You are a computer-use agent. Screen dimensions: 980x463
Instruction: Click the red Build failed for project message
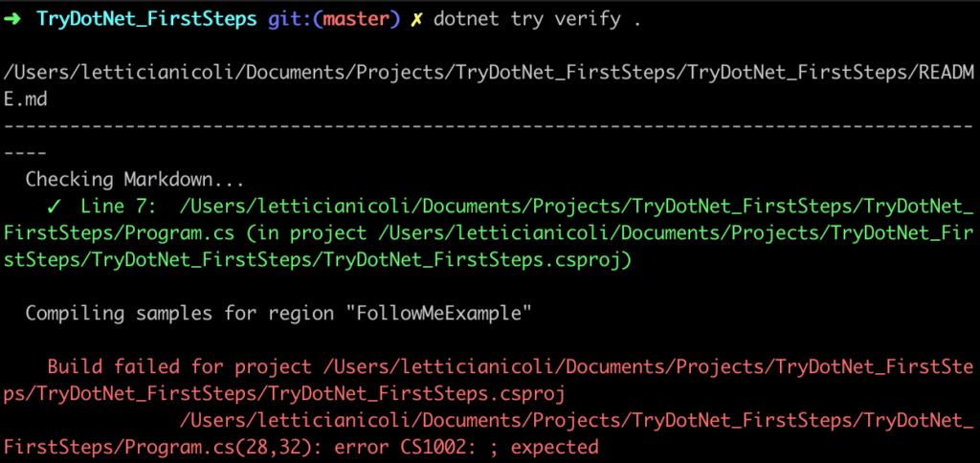(179, 367)
